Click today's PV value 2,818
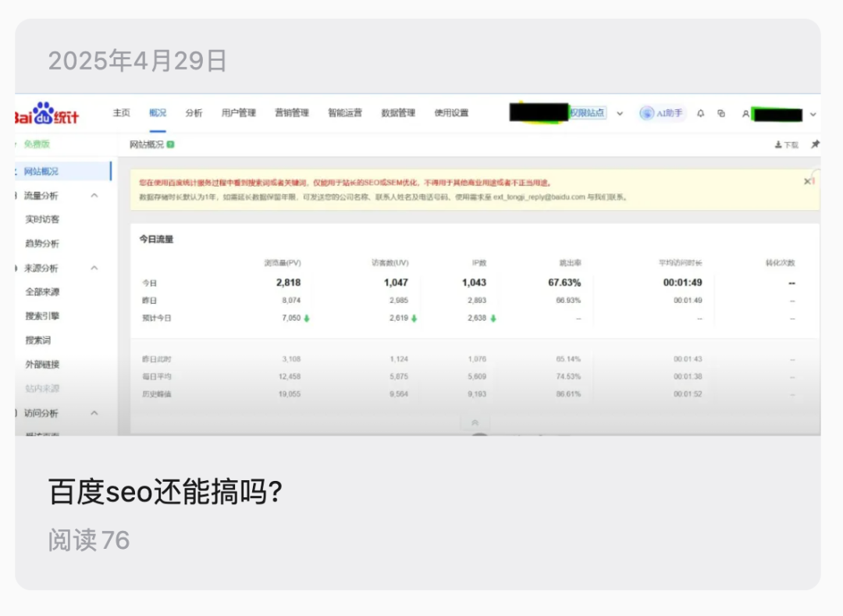Image resolution: width=843 pixels, height=616 pixels. coord(288,283)
